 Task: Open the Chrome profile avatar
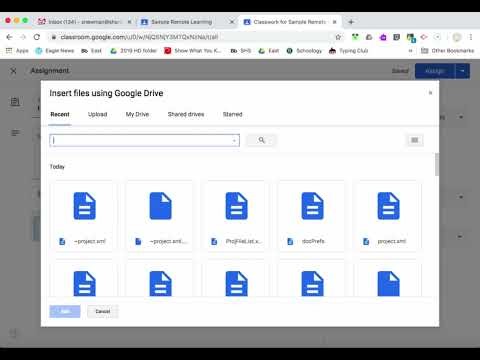[x=457, y=37]
